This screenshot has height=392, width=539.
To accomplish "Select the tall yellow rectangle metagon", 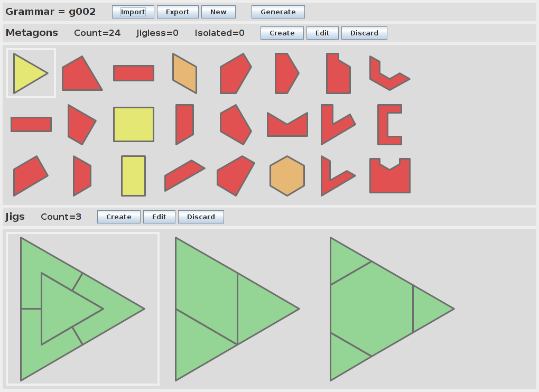I will 133,176.
